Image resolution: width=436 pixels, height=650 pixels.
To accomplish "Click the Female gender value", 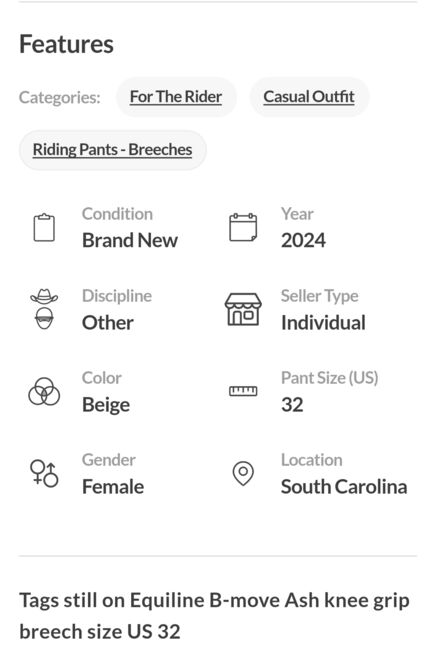I will pos(113,487).
